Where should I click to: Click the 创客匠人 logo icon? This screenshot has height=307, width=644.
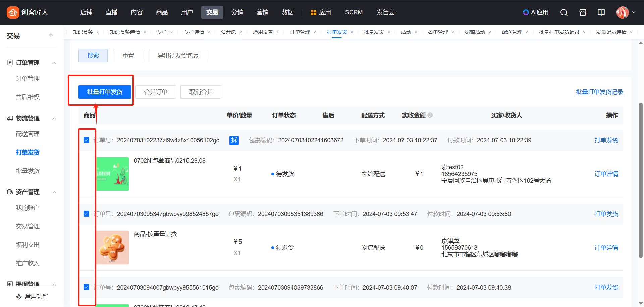tap(13, 12)
